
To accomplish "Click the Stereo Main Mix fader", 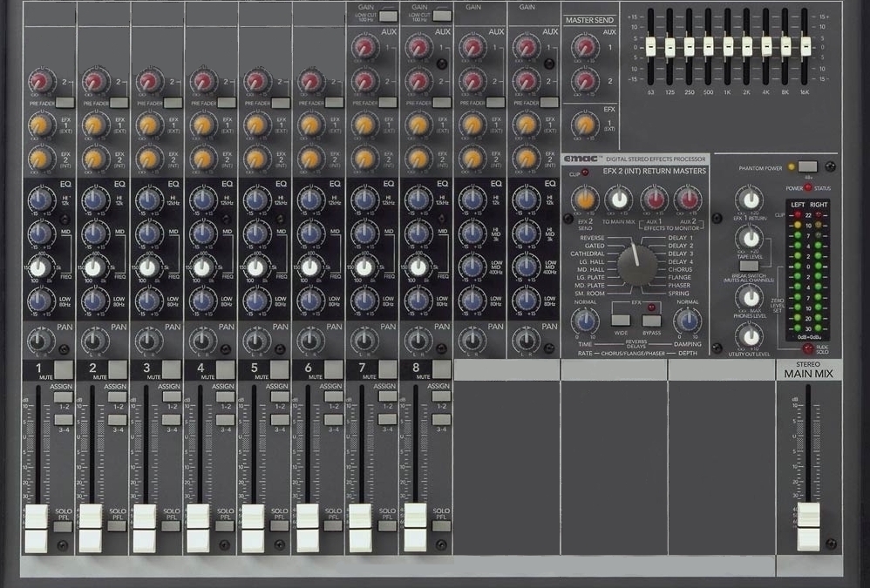I will pos(809,525).
